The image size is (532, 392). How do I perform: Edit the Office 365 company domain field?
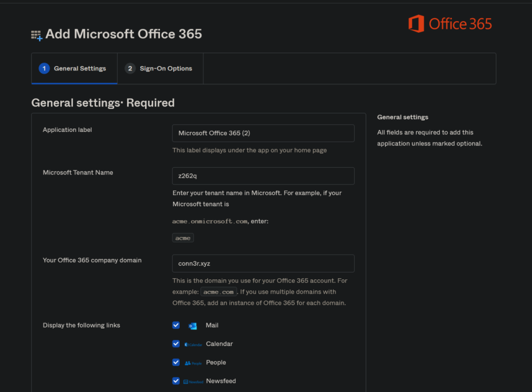263,264
